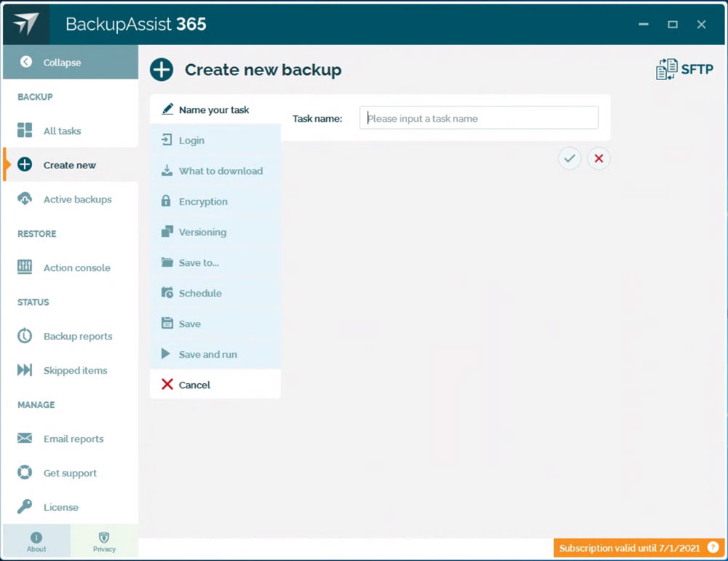The width and height of the screenshot is (728, 561).
Task: Open All tasks via its grid icon
Action: pos(25,130)
